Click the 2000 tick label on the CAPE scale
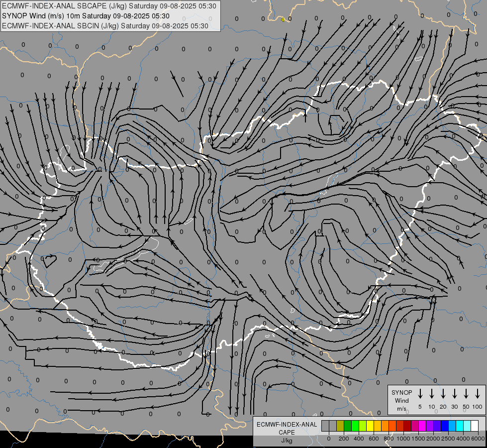 433,439
